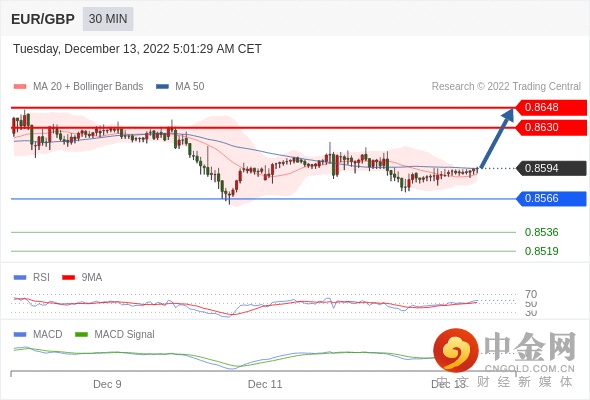The width and height of the screenshot is (590, 400).
Task: Select the 0.8566 pivot price tag
Action: tap(551, 199)
